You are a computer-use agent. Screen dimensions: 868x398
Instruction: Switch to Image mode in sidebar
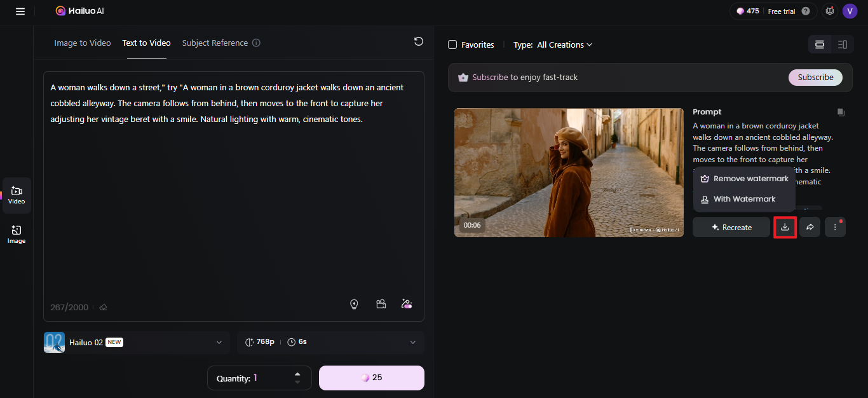click(x=17, y=235)
